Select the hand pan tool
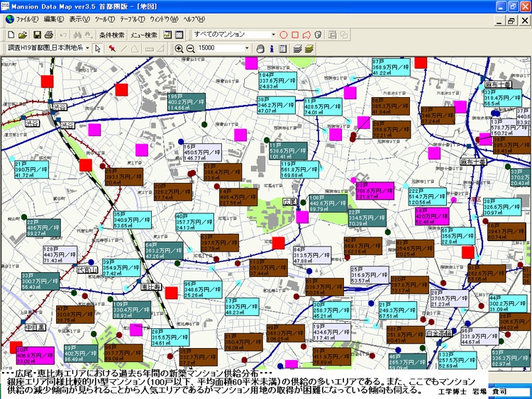 pos(260,48)
